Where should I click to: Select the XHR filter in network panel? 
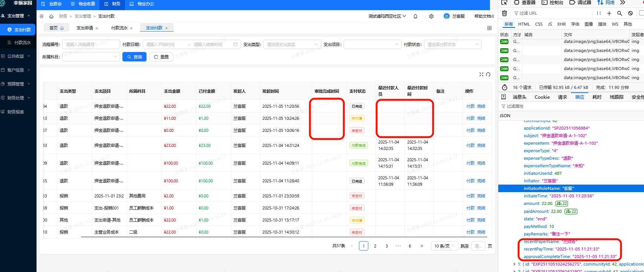pos(561,24)
